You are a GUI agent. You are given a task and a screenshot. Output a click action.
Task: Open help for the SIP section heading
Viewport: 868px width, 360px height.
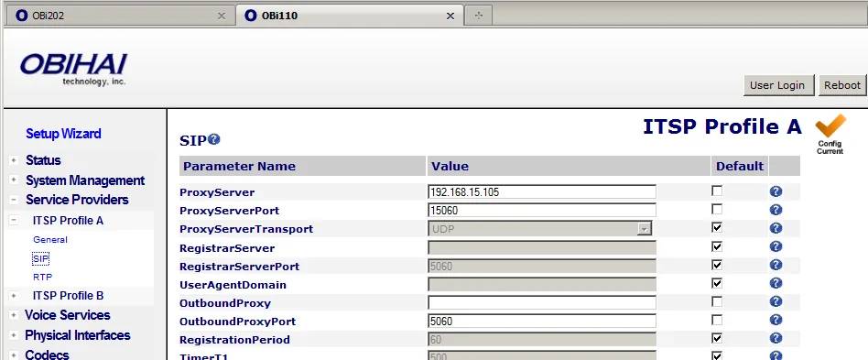(x=214, y=139)
